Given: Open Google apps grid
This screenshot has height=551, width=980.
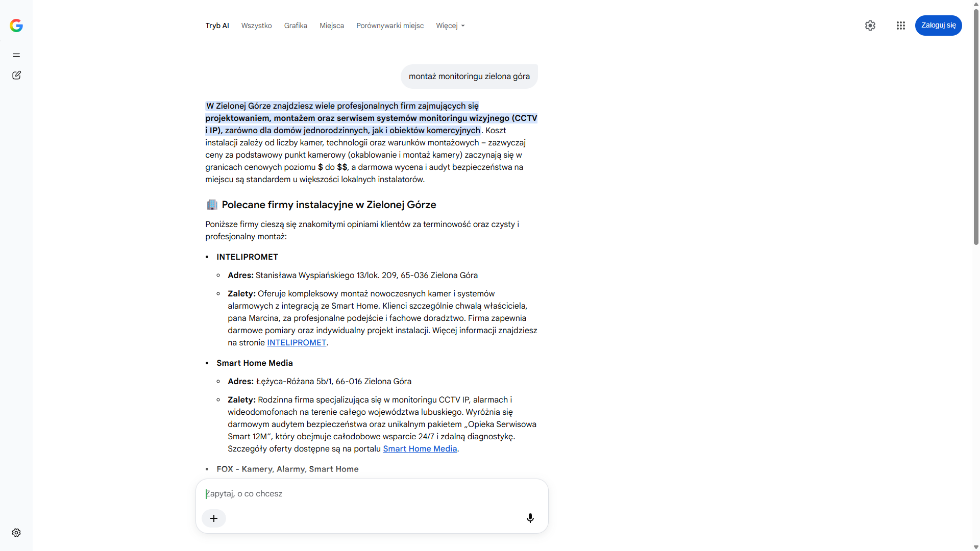Looking at the screenshot, I should point(901,26).
